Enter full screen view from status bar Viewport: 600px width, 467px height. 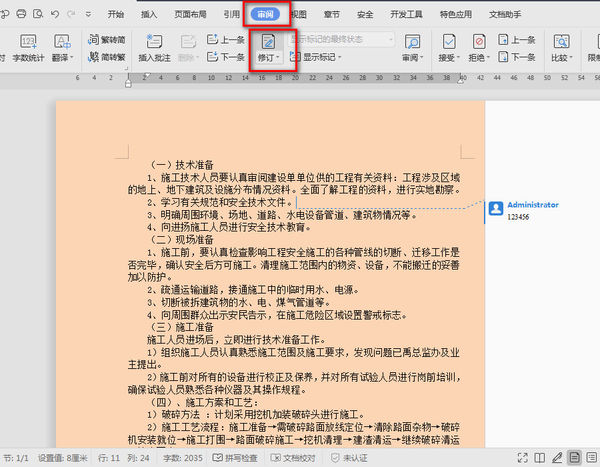523,457
